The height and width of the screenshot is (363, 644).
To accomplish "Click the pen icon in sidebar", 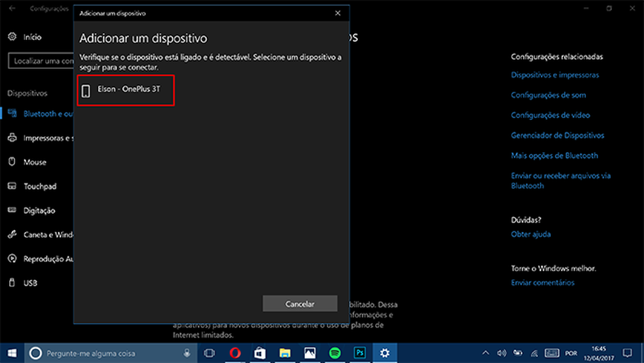I will coord(12,235).
